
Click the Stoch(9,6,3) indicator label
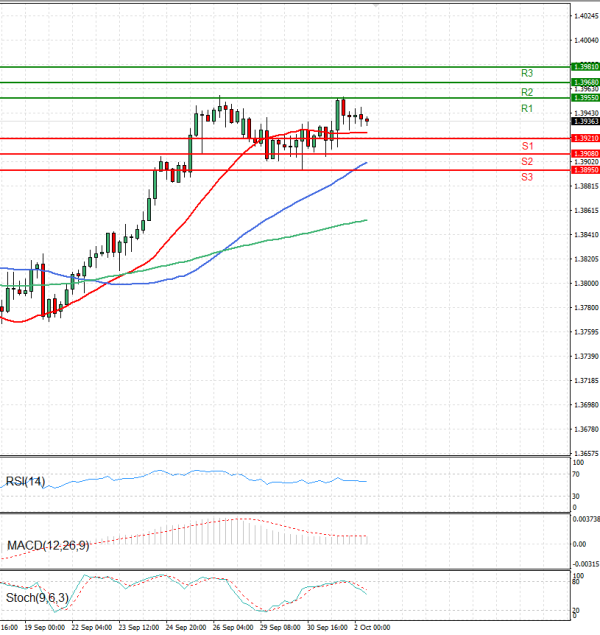coord(36,598)
